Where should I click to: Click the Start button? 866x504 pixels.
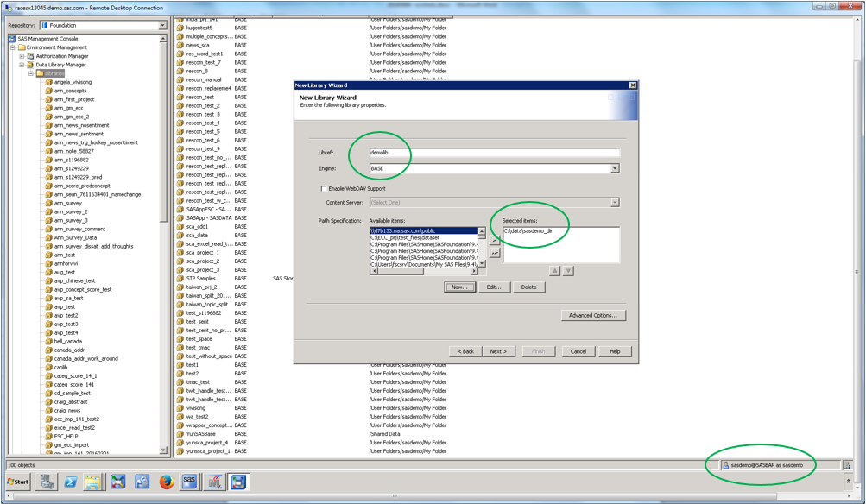[x=18, y=482]
